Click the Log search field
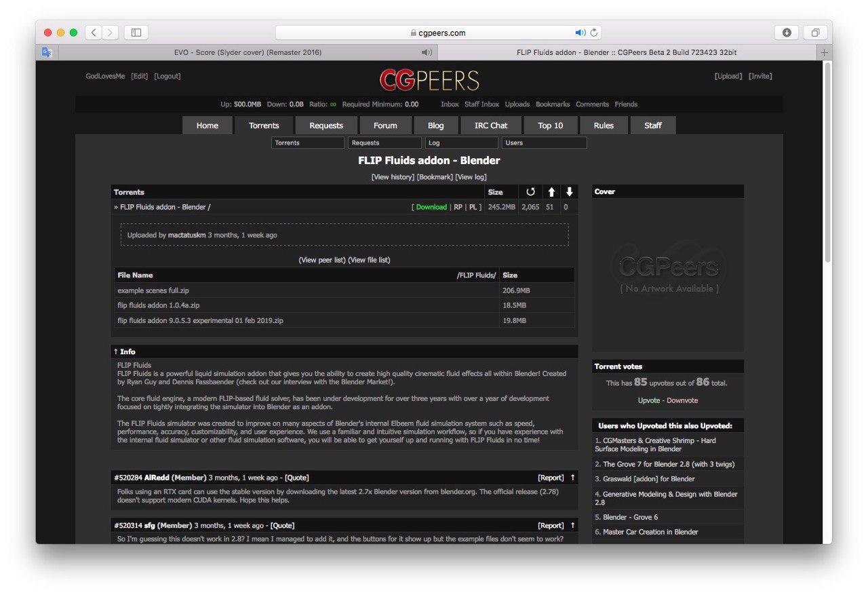This screenshot has width=868, height=595. pos(462,143)
